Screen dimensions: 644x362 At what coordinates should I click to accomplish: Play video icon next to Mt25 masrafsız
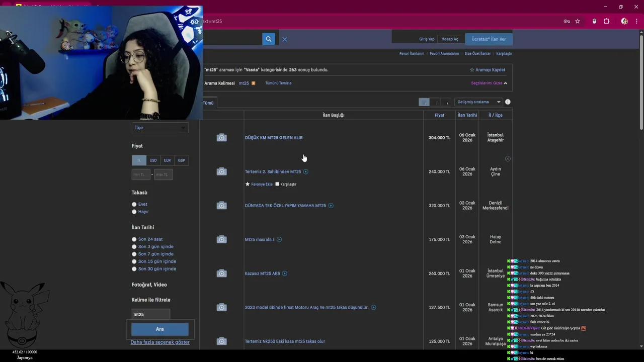pos(279,239)
